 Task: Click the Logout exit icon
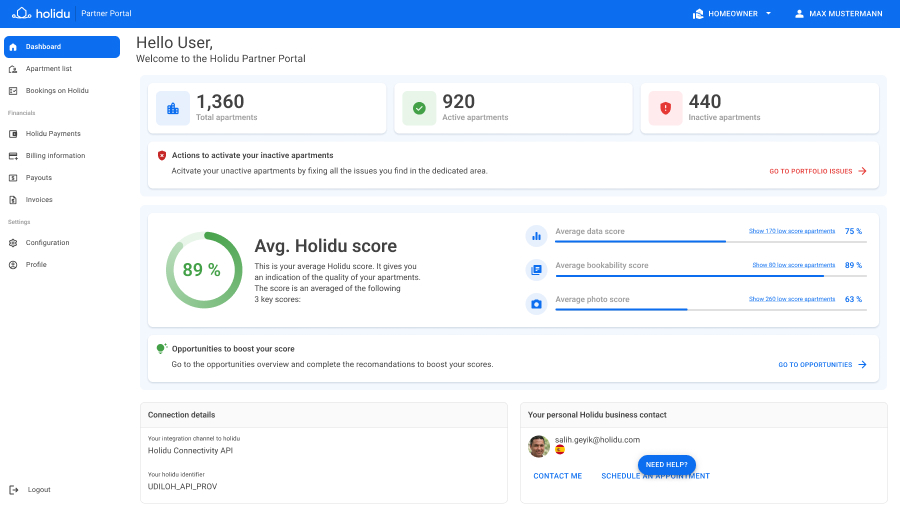14,490
